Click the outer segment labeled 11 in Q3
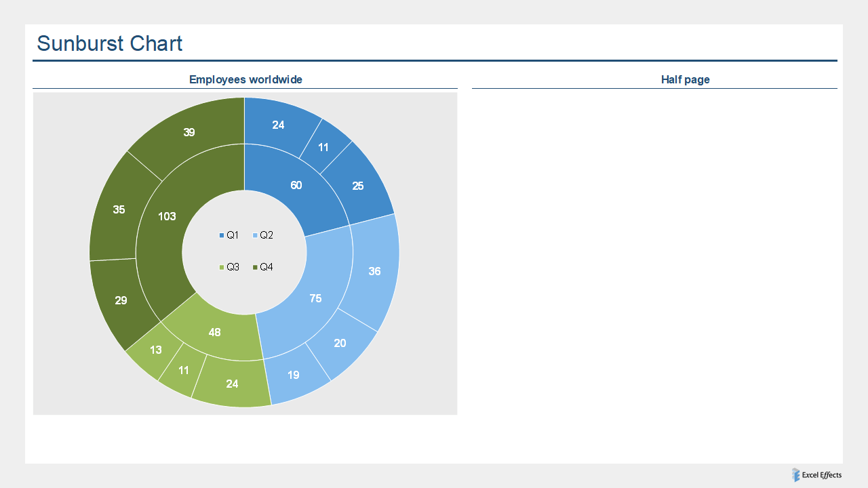 click(184, 370)
